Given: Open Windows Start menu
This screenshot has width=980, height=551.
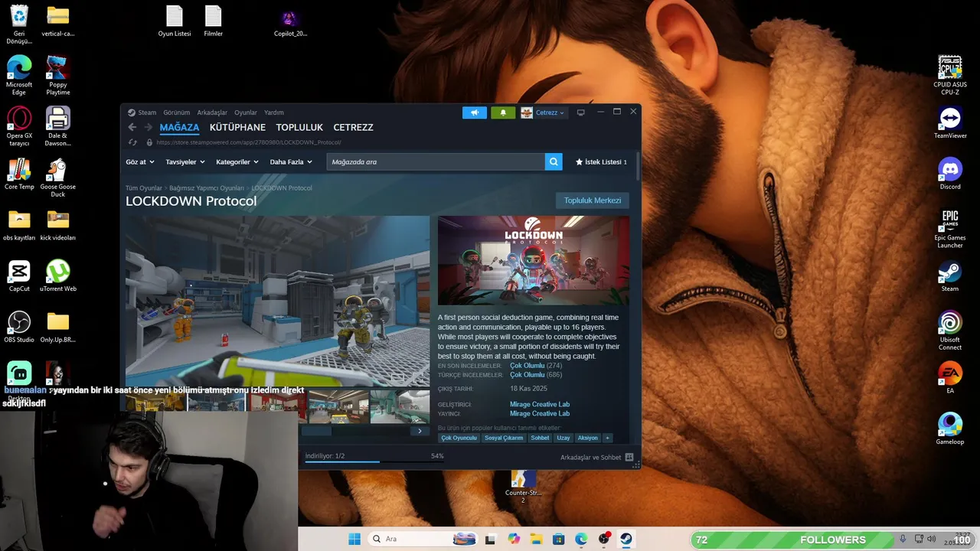Looking at the screenshot, I should click(354, 539).
